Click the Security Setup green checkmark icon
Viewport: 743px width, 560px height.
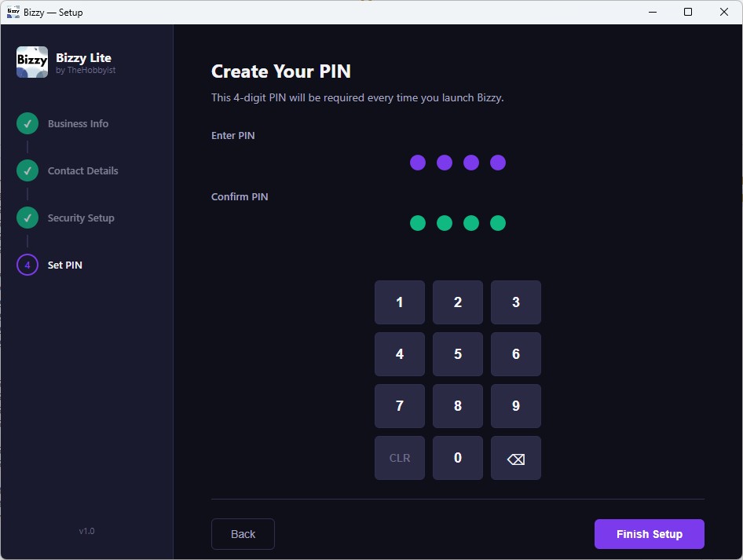(27, 218)
